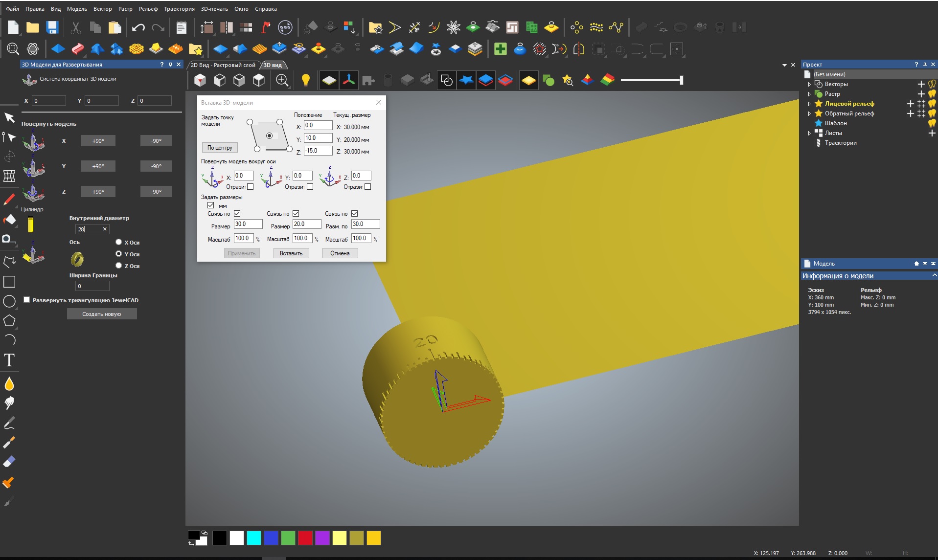Click Отмена in the insert dialog
Image resolution: width=938 pixels, height=560 pixels.
pyautogui.click(x=340, y=253)
